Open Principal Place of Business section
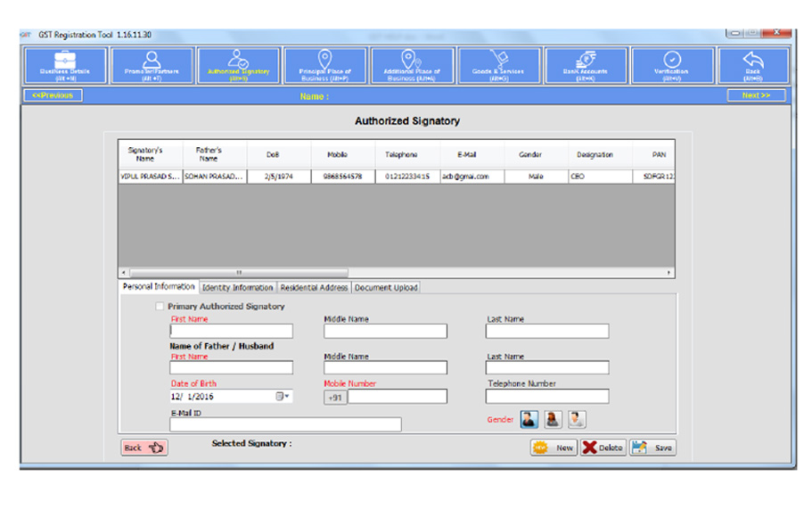Image resolution: width=812 pixels, height=510 pixels. point(325,65)
